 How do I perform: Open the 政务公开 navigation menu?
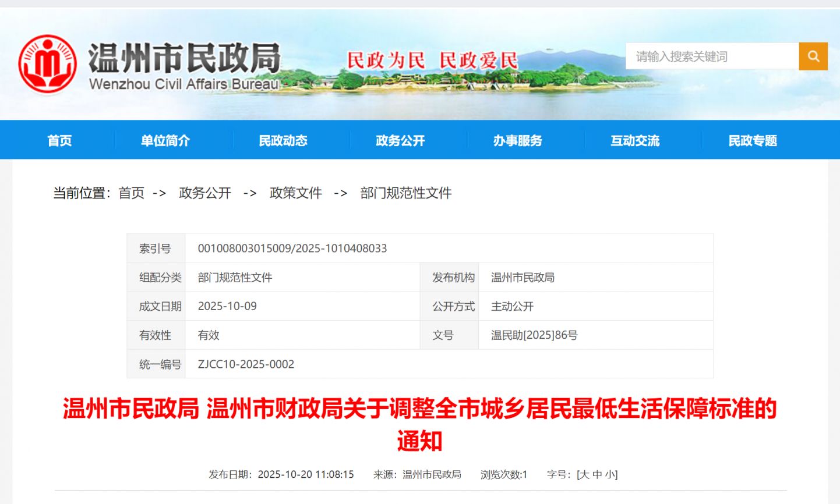(x=399, y=140)
